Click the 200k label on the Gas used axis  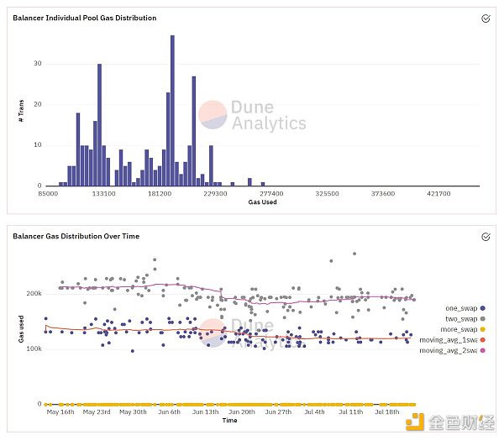click(x=33, y=294)
